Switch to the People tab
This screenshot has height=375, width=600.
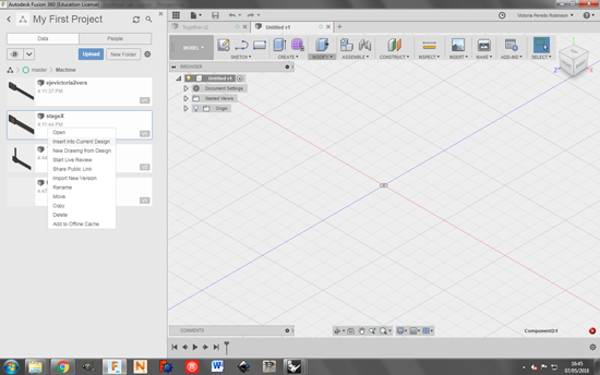tap(115, 39)
